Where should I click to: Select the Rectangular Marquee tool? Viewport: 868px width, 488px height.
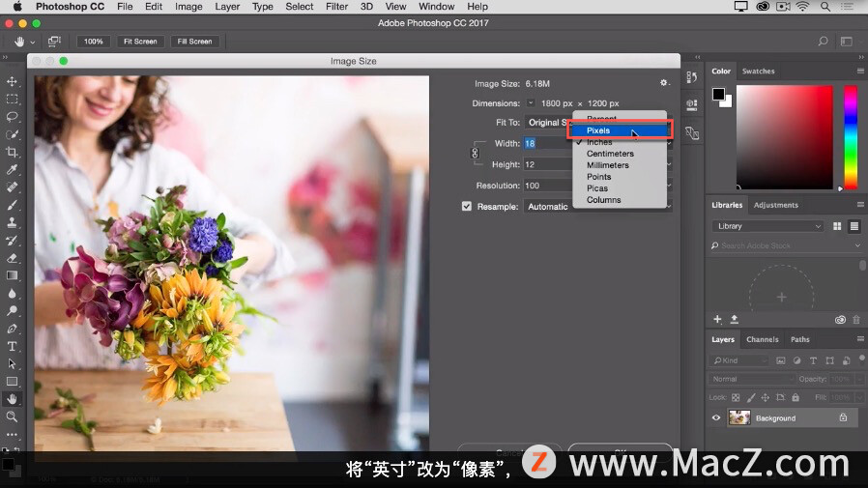(12, 99)
